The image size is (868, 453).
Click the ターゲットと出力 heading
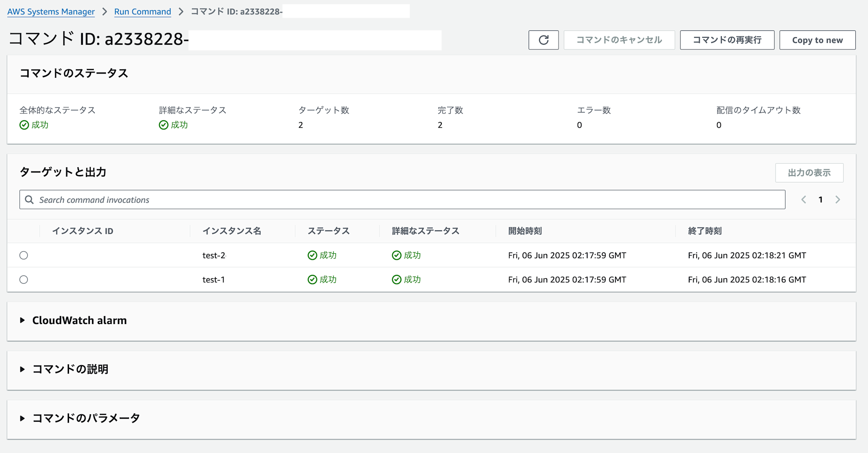coord(63,172)
